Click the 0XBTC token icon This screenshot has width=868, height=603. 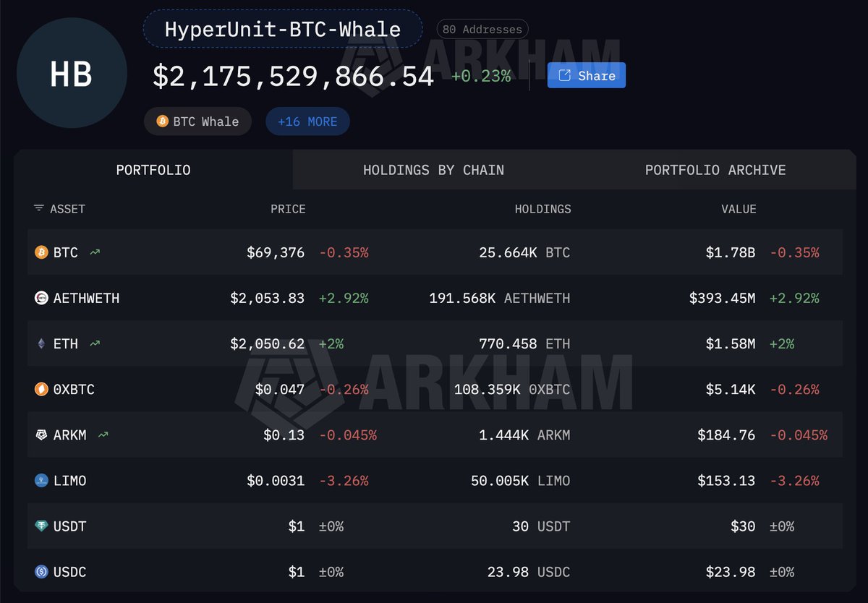(41, 390)
